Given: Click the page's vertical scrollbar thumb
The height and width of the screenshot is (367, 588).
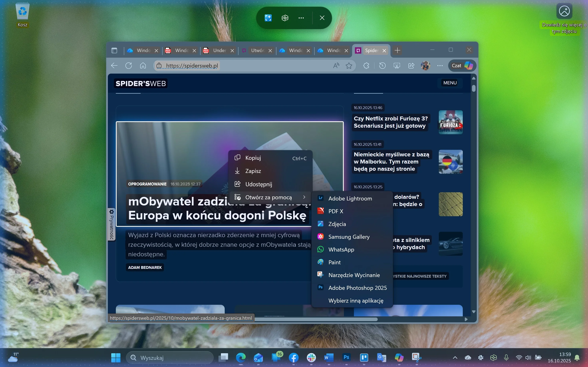Looking at the screenshot, I should (474, 88).
